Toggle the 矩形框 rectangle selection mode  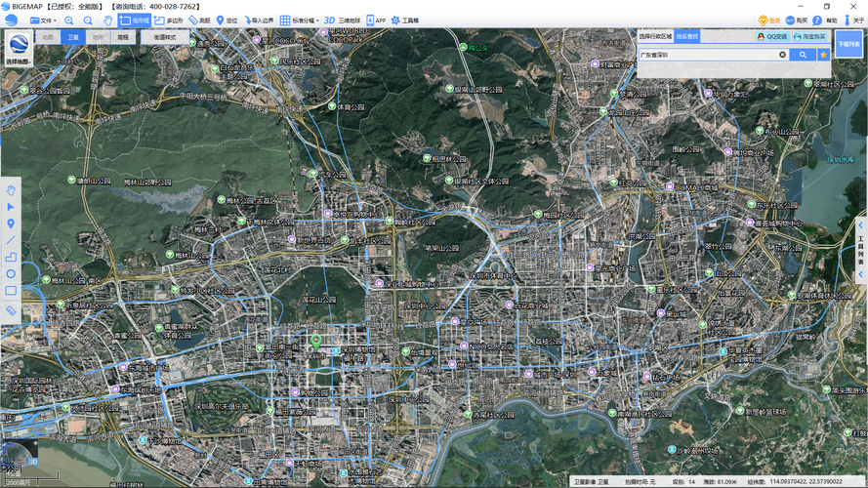click(x=135, y=20)
